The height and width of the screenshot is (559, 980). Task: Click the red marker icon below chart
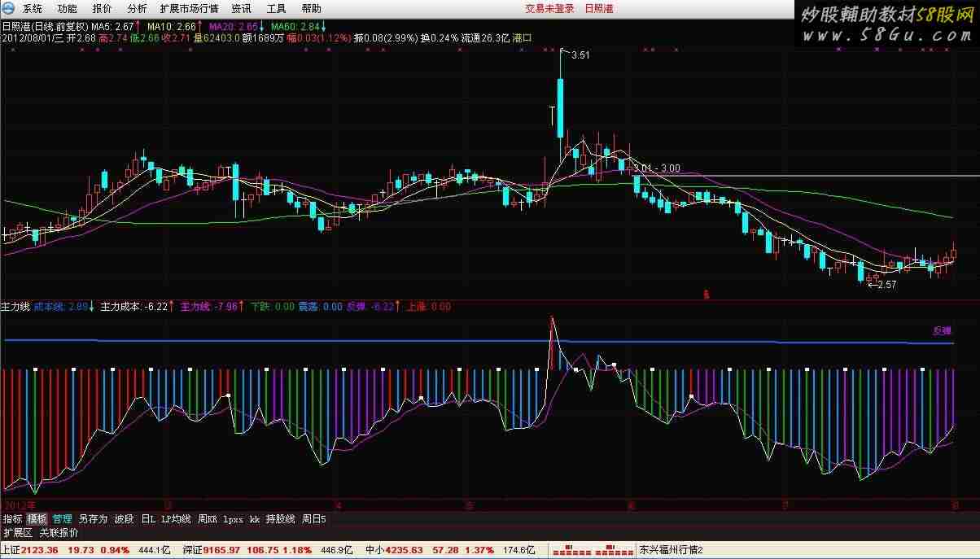pyautogui.click(x=707, y=293)
